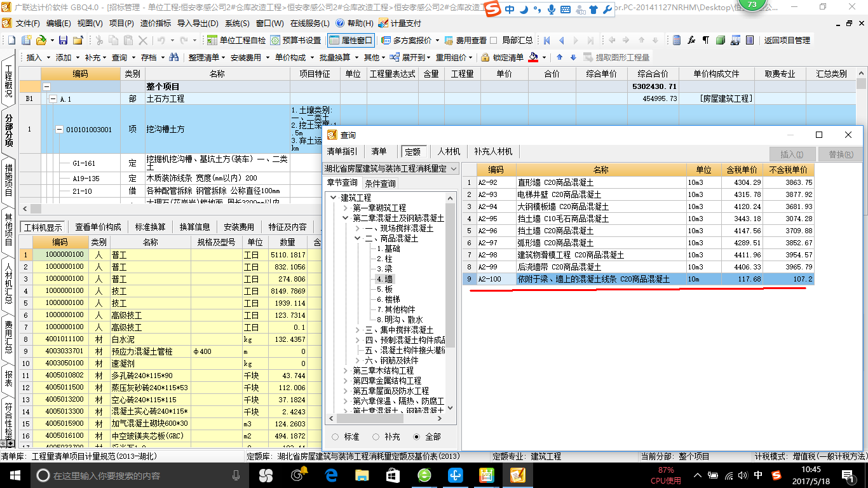This screenshot has width=868, height=488.
Task: Click the green 3D cube icon
Action: pos(721,40)
